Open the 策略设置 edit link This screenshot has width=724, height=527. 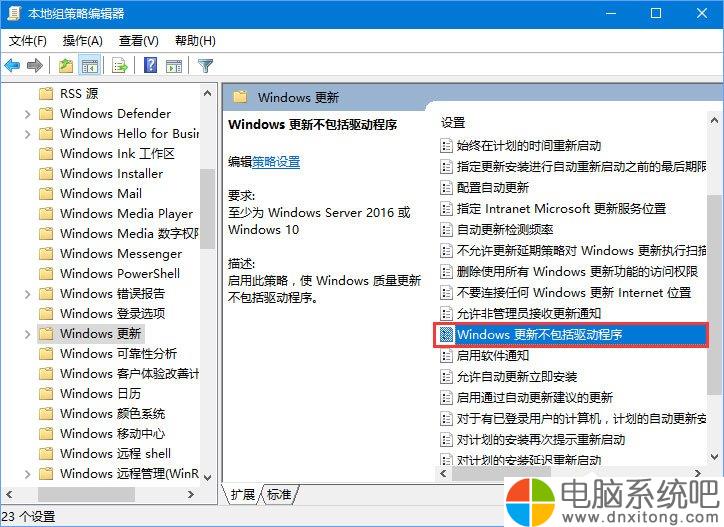pos(276,162)
